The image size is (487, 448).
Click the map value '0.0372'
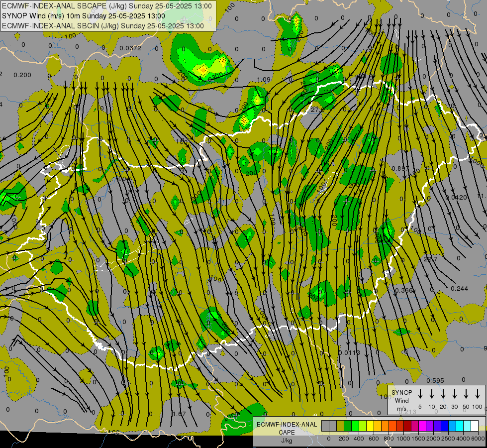[130, 48]
